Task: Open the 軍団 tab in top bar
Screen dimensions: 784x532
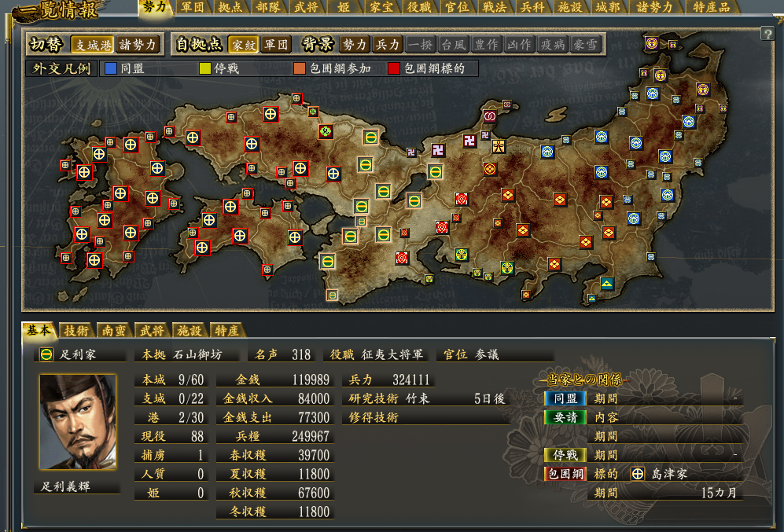Action: click(193, 7)
